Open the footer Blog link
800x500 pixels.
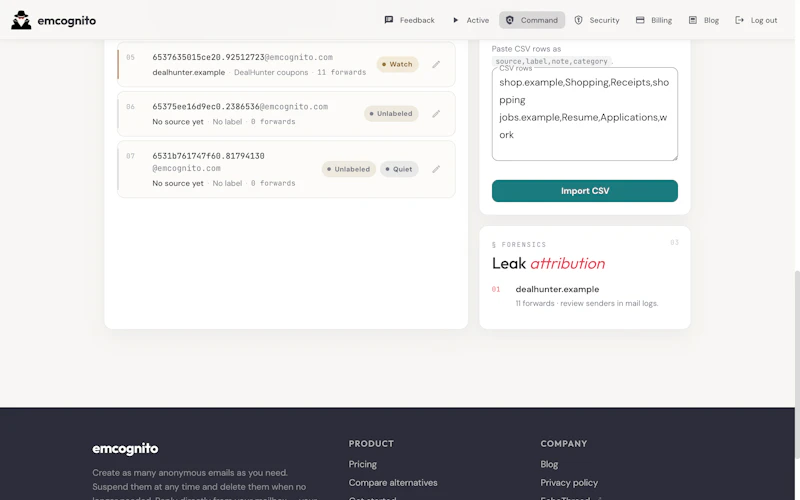point(549,464)
